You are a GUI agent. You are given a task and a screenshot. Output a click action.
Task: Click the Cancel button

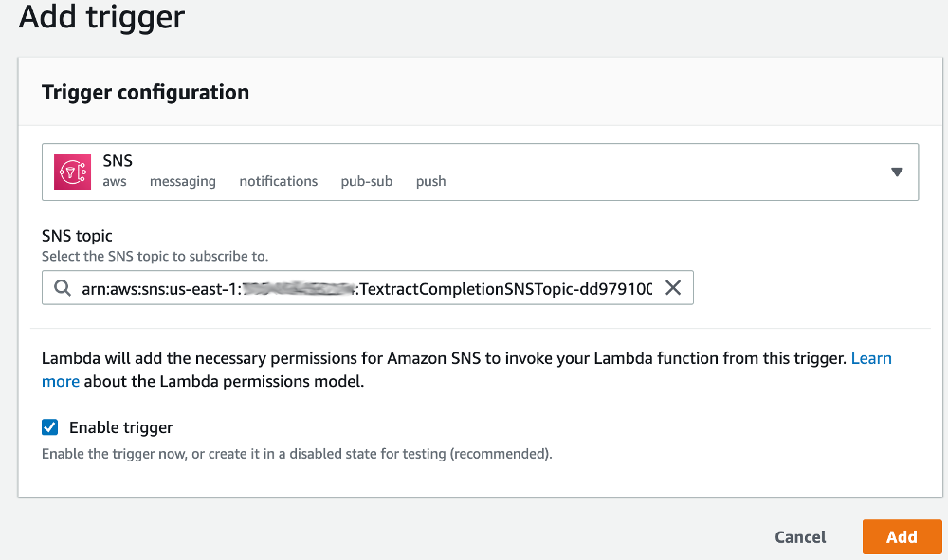click(800, 537)
